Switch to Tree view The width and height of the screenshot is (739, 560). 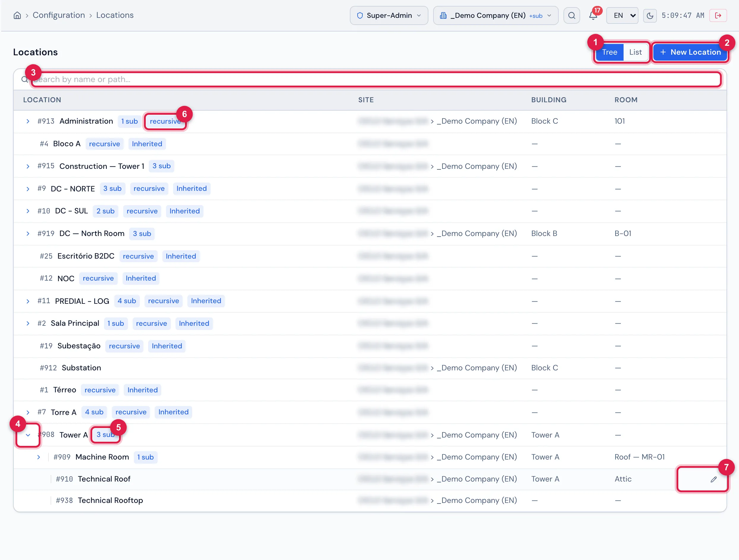coord(609,52)
